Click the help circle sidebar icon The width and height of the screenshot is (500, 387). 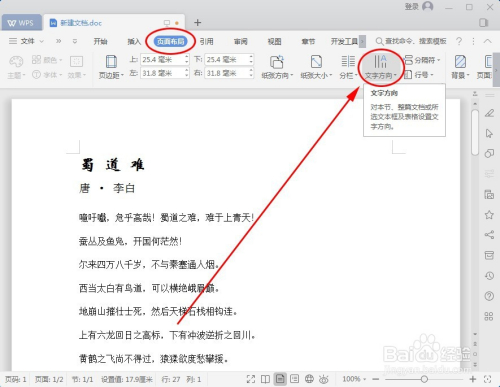pos(489,296)
